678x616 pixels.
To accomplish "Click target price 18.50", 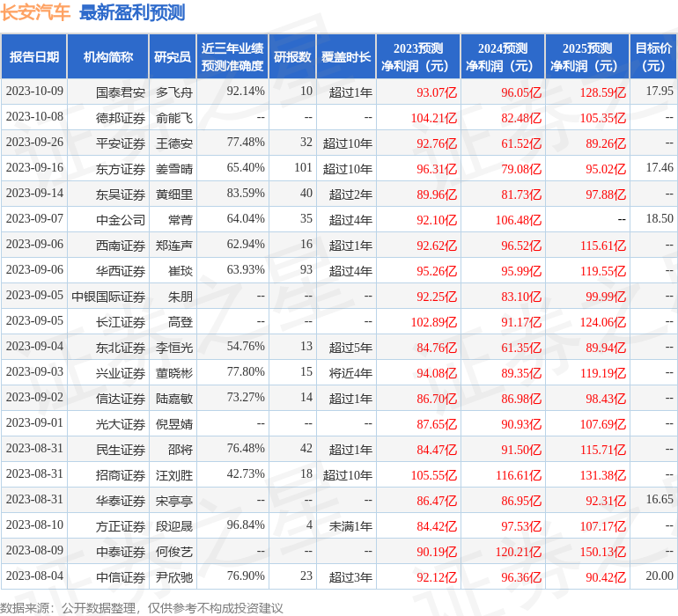I will pyautogui.click(x=660, y=218).
